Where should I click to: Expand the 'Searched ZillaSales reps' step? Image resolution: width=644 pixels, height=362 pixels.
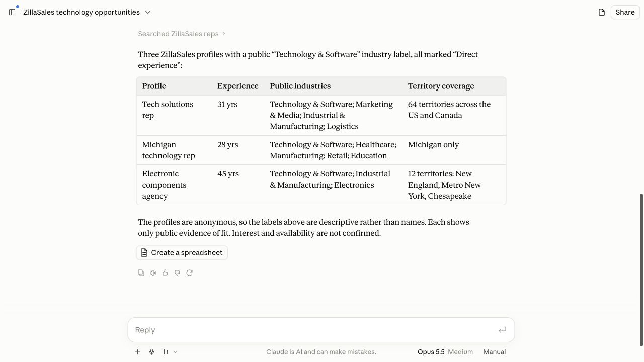[182, 34]
